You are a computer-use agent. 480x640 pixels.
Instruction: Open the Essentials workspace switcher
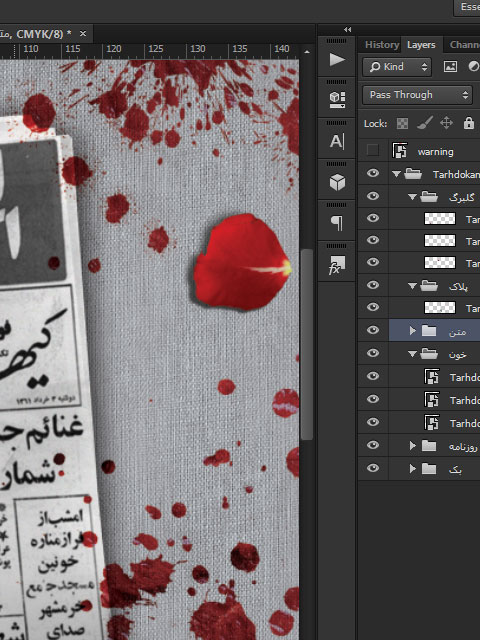click(467, 7)
